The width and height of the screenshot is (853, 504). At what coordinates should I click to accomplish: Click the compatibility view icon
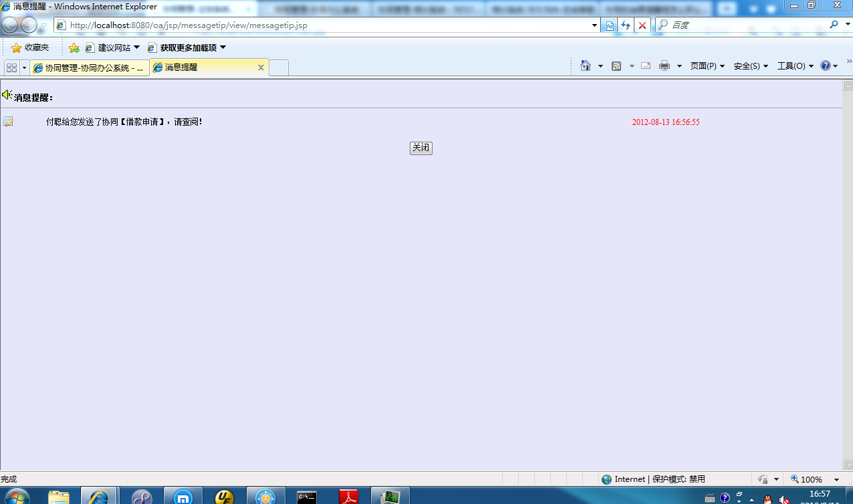[610, 25]
